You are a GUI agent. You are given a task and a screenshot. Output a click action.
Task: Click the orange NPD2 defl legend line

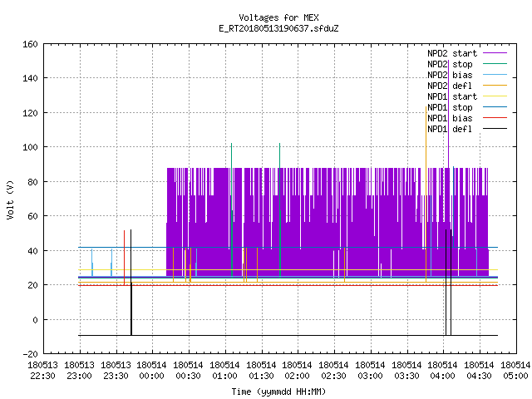pos(495,86)
